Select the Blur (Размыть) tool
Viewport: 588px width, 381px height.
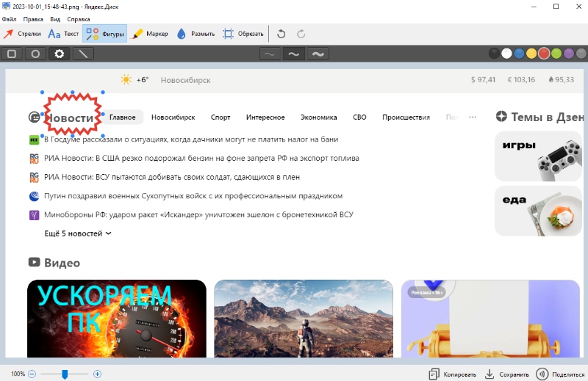(196, 34)
